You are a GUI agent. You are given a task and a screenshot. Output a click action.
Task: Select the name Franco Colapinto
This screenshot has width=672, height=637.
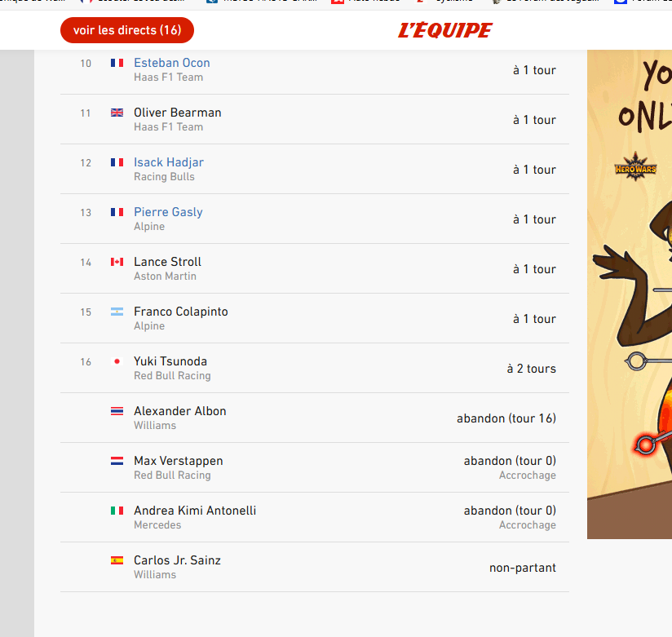181,312
